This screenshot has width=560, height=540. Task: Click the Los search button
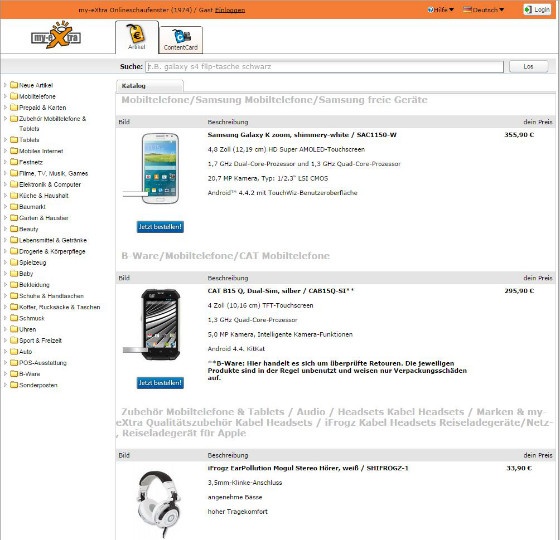click(529, 67)
